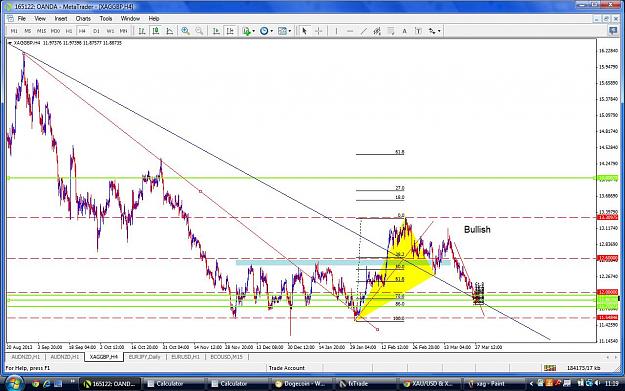Viewport: 625px width, 391px height.
Task: Click the periods clock icon
Action: pos(264,31)
